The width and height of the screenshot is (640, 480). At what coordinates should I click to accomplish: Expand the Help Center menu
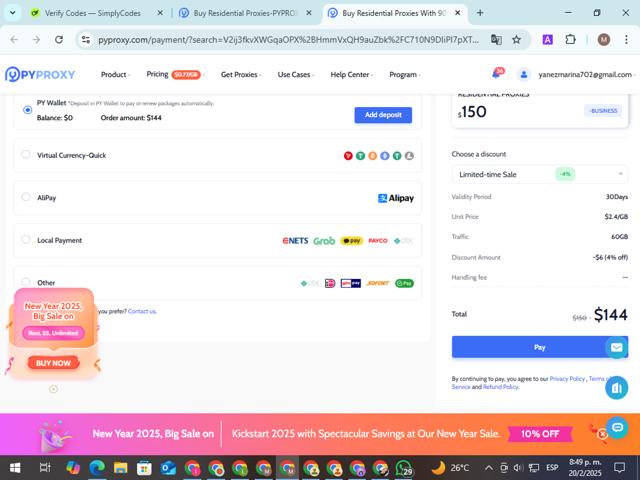click(x=351, y=75)
